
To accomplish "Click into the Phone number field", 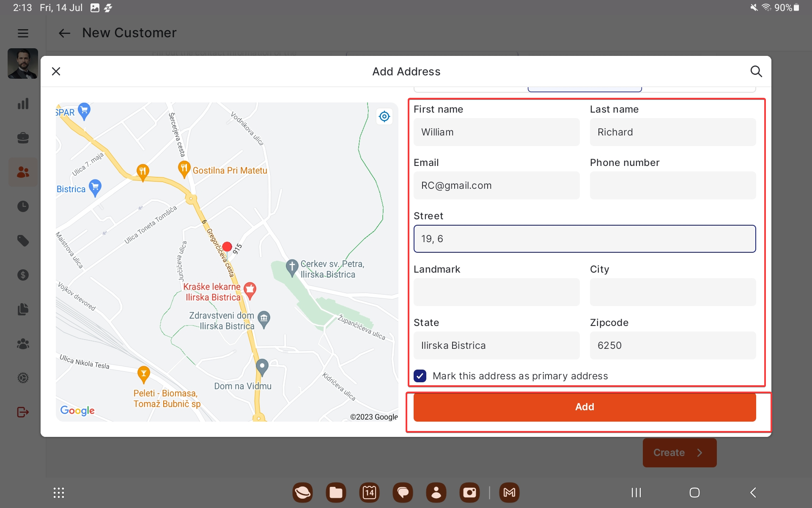I will pyautogui.click(x=672, y=185).
